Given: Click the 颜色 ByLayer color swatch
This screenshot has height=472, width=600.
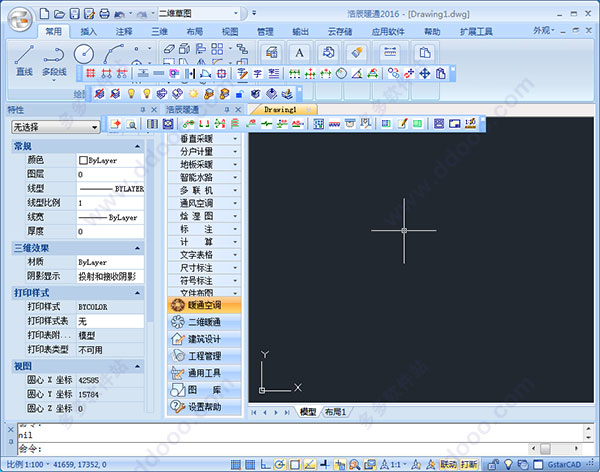Looking at the screenshot, I should [83, 160].
